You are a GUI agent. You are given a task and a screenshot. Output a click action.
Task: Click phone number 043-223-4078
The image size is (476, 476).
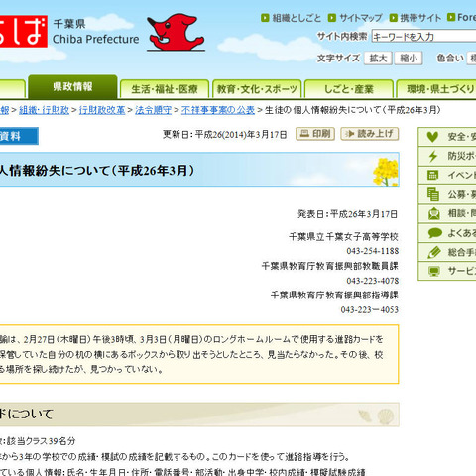tap(373, 281)
